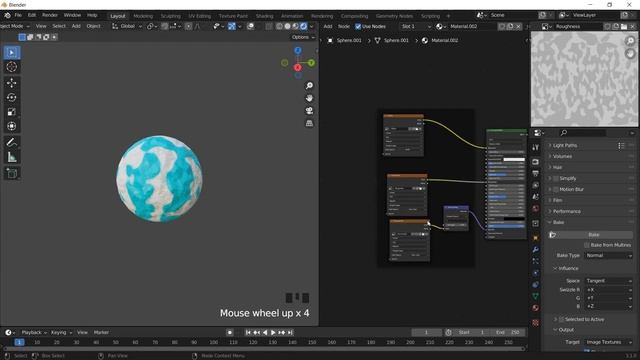Open the Output properties tab icon
This screenshot has width=640, height=360.
click(536, 174)
